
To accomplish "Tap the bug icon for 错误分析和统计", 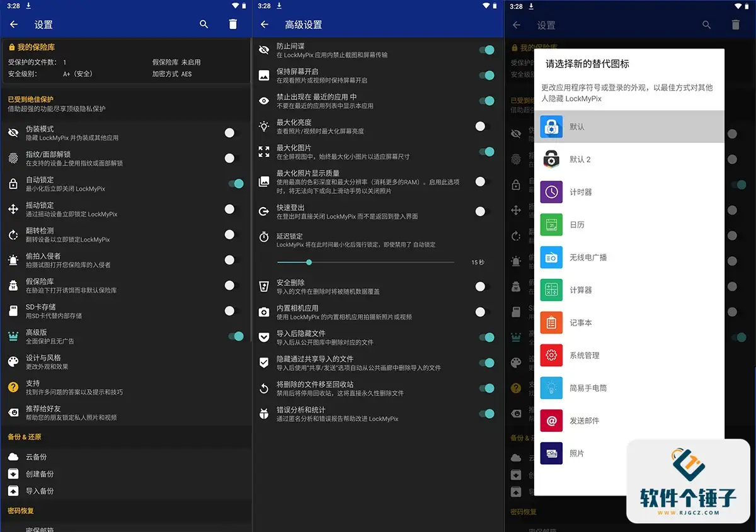I will 264,414.
